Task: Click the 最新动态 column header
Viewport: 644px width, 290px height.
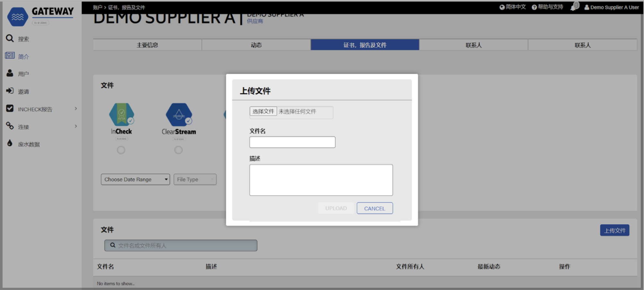Action: coord(489,267)
